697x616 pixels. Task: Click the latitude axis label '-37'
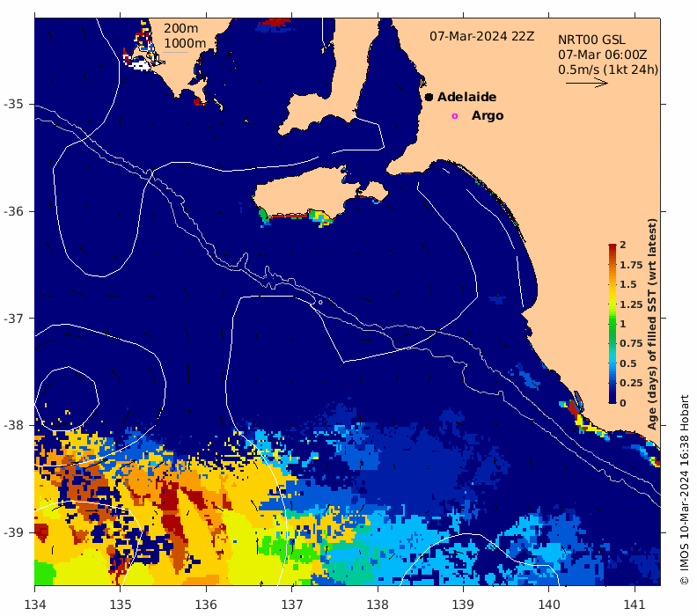click(x=14, y=319)
